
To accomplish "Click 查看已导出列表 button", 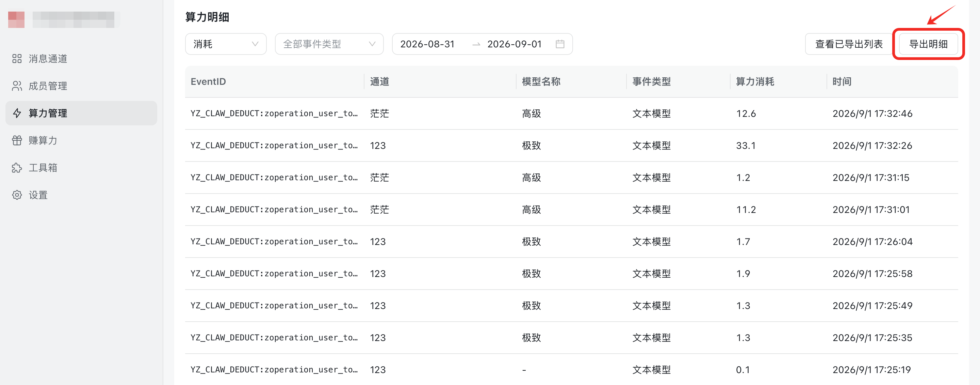I will pyautogui.click(x=849, y=44).
